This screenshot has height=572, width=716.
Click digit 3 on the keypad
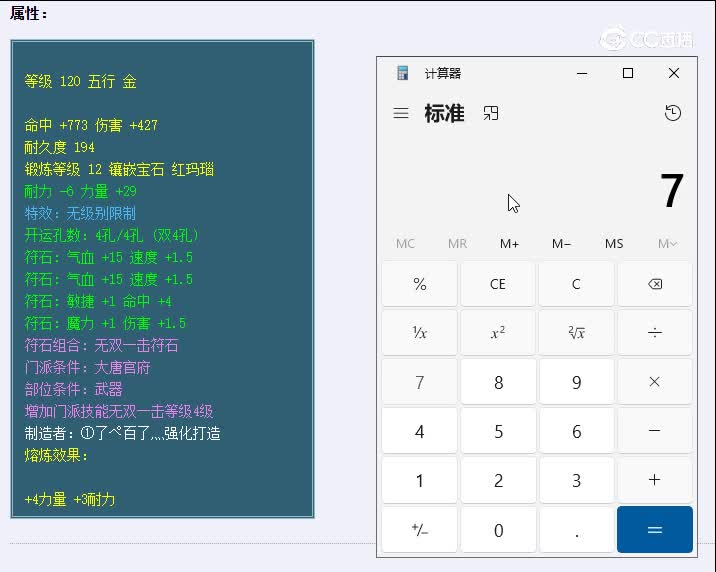tap(576, 480)
